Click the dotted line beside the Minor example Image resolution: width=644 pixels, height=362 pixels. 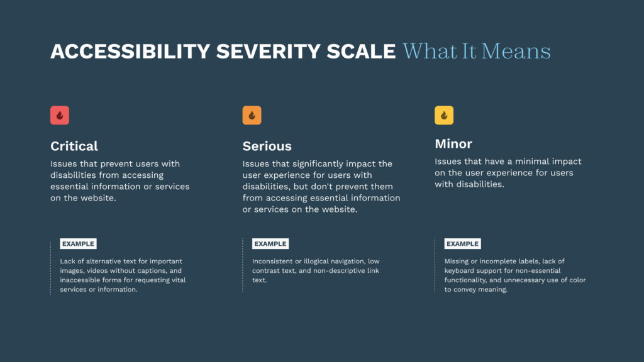tap(435, 265)
